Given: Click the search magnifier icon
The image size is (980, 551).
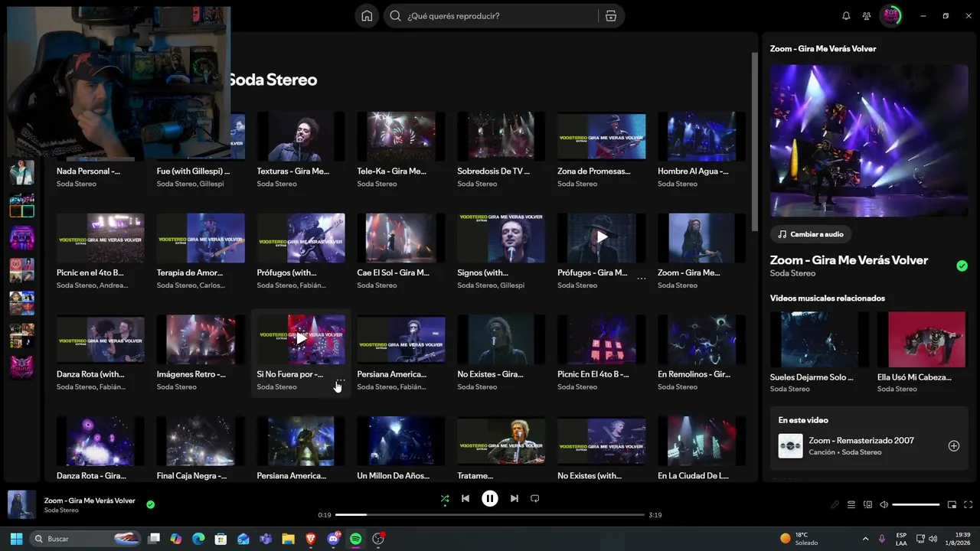Looking at the screenshot, I should click(x=395, y=16).
